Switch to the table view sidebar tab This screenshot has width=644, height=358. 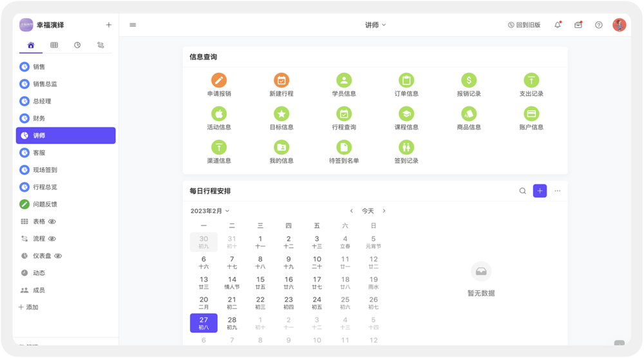(x=54, y=45)
